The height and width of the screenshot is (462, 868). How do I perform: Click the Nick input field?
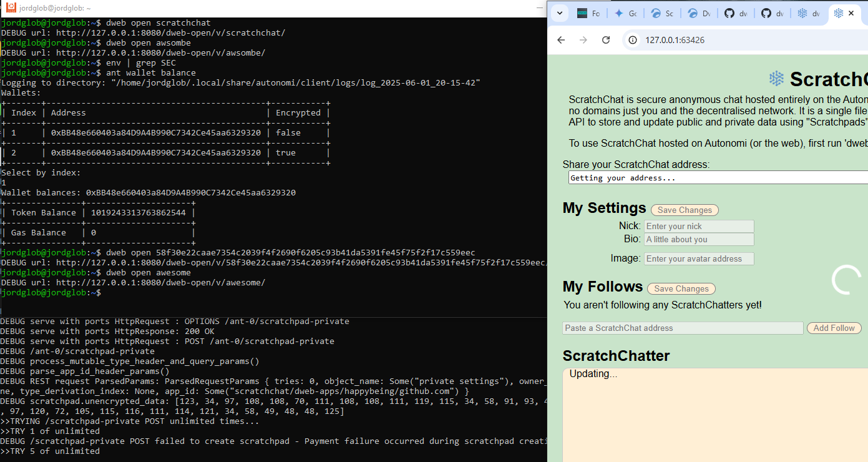tap(699, 227)
